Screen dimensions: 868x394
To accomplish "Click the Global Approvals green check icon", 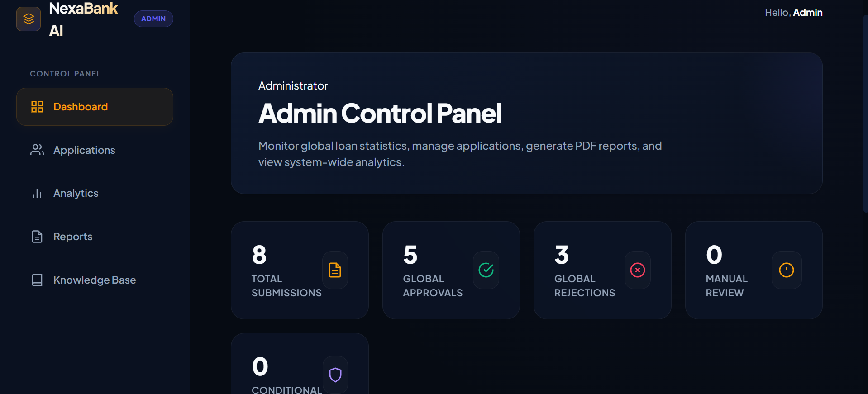I will pyautogui.click(x=486, y=270).
